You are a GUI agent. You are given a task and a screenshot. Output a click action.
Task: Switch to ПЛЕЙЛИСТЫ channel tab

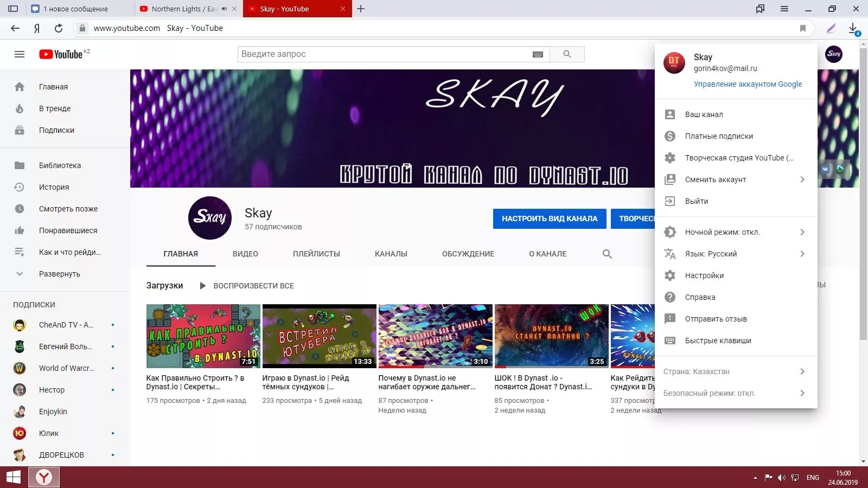point(316,254)
